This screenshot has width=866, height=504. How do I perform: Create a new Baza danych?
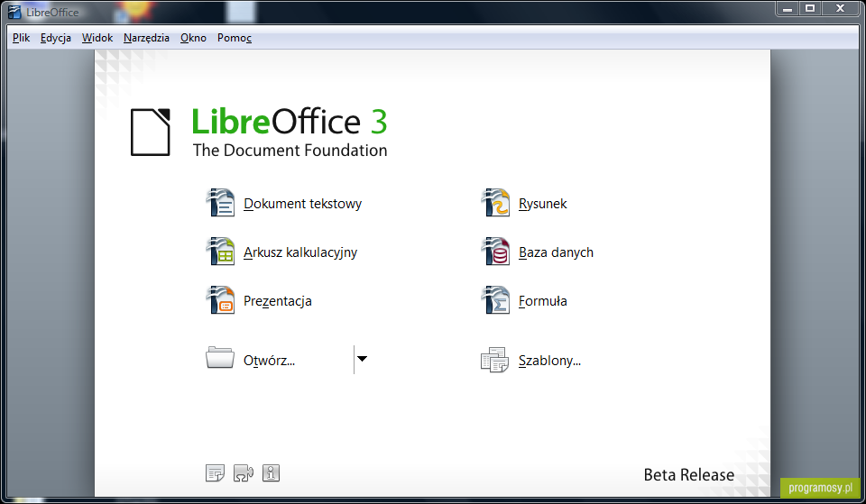click(557, 252)
